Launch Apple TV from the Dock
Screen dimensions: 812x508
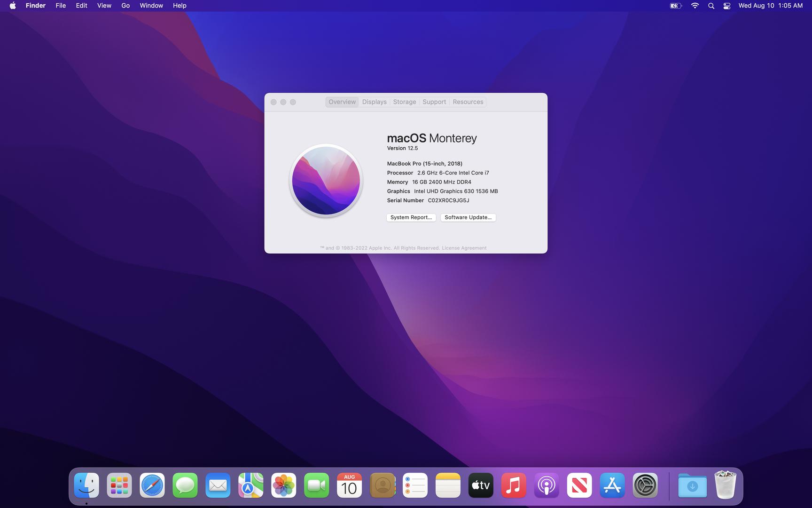click(x=481, y=485)
